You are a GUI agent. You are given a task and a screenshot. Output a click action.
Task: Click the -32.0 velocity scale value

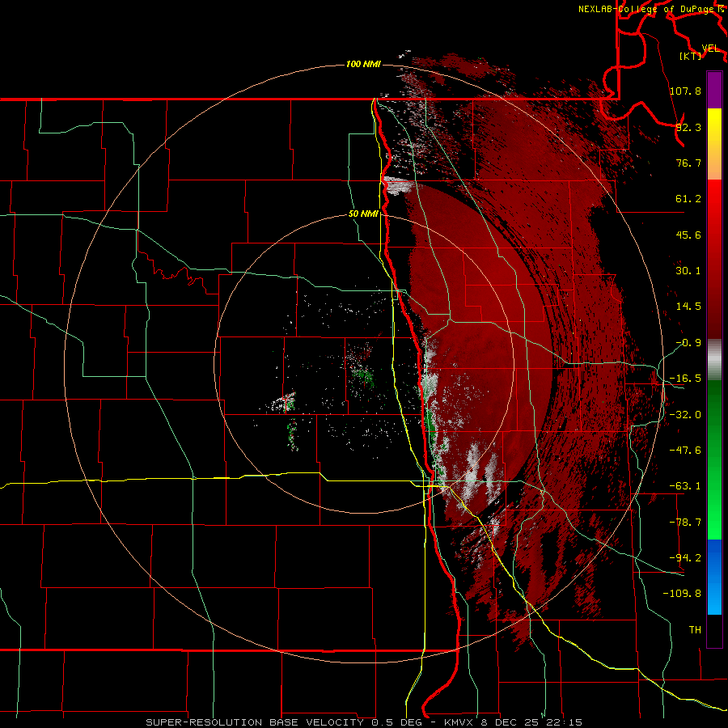coord(685,415)
